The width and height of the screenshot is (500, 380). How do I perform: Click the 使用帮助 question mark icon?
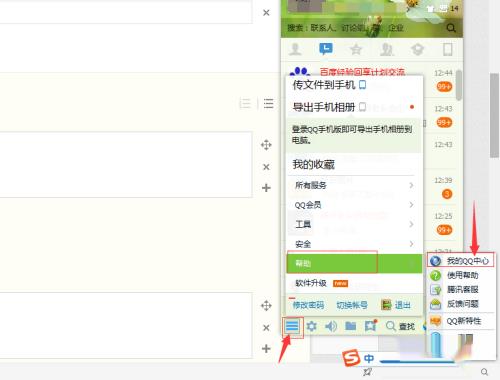(x=435, y=275)
